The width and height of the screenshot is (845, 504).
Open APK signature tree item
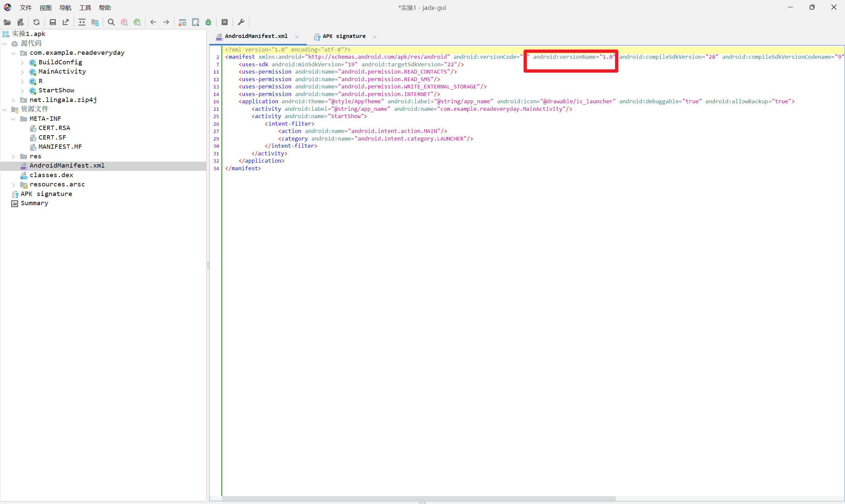pos(46,194)
